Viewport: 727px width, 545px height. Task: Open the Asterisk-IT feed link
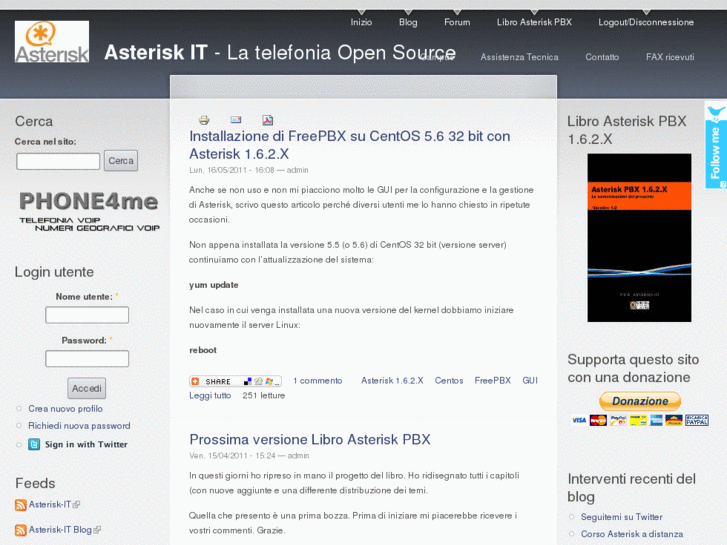point(50,505)
